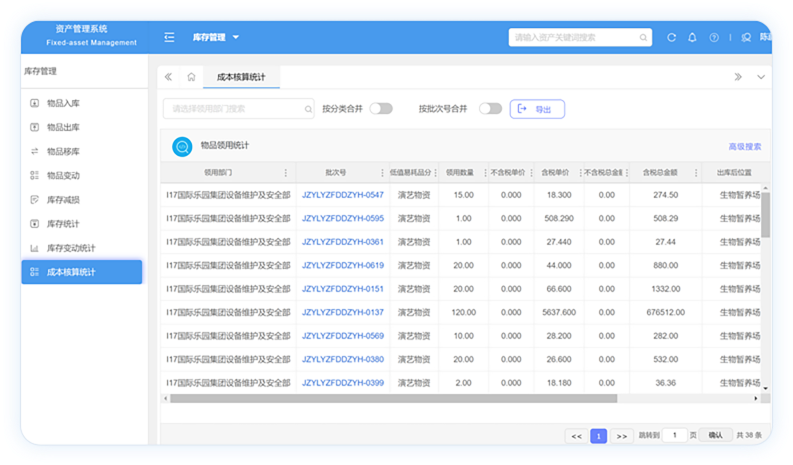Click the magnifier in department search box
Viewport: 793px width, 465px height.
click(x=308, y=109)
